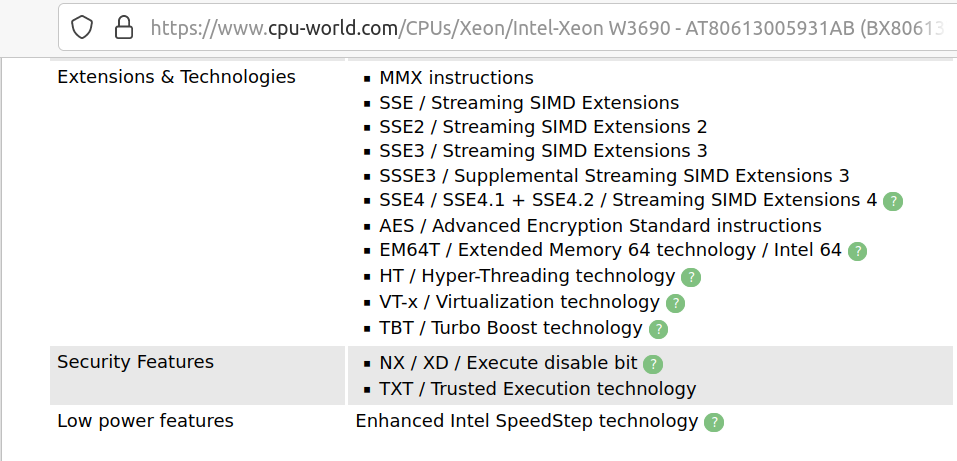The image size is (957, 461).
Task: Click the question mark beside VT-x Virtualization technology
Action: (675, 303)
